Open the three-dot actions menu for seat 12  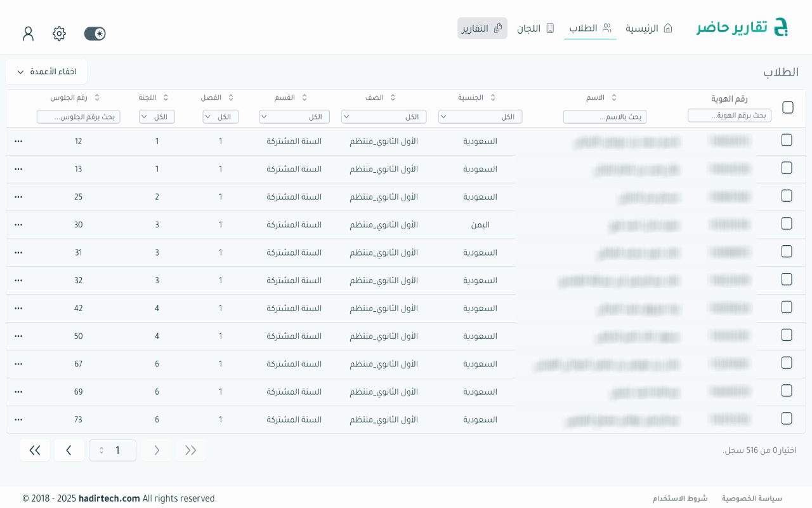point(18,141)
